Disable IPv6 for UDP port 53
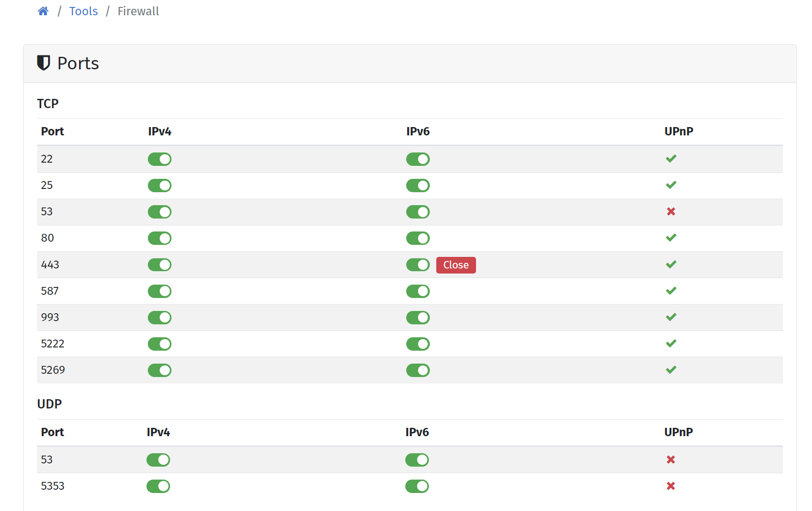 pos(417,460)
